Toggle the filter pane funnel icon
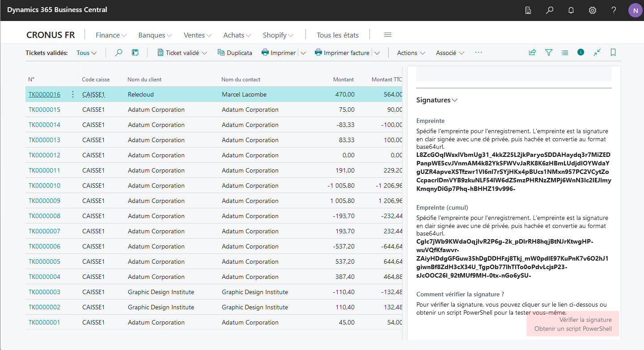This screenshot has width=644, height=350. [549, 52]
